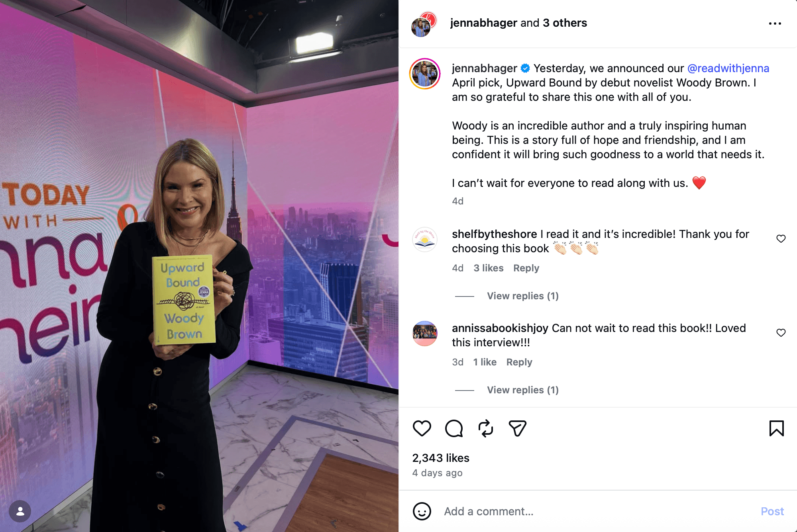797x532 pixels.
Task: View the 2,343 likes list
Action: coord(441,458)
